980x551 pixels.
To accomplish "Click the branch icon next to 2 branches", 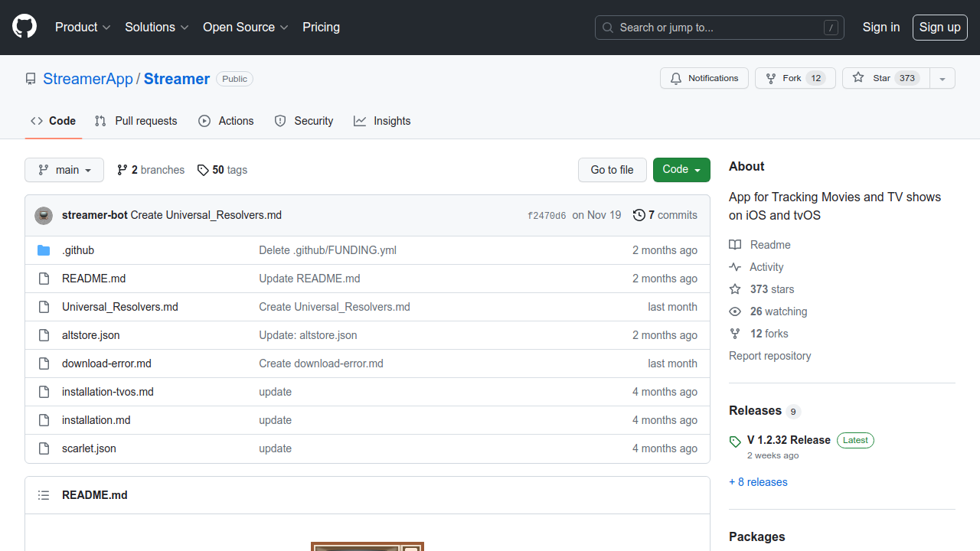I will tap(122, 170).
